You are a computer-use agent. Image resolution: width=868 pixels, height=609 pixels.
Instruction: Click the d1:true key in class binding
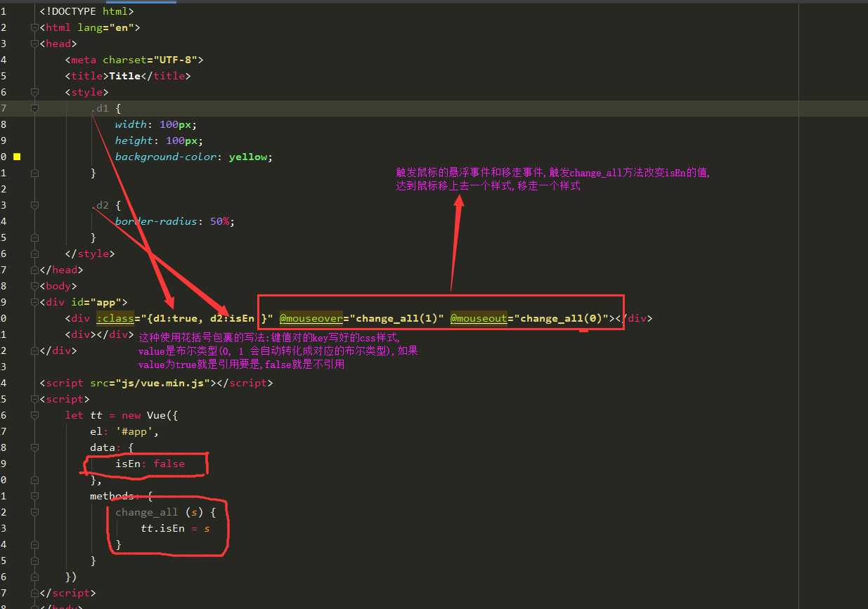click(x=176, y=318)
